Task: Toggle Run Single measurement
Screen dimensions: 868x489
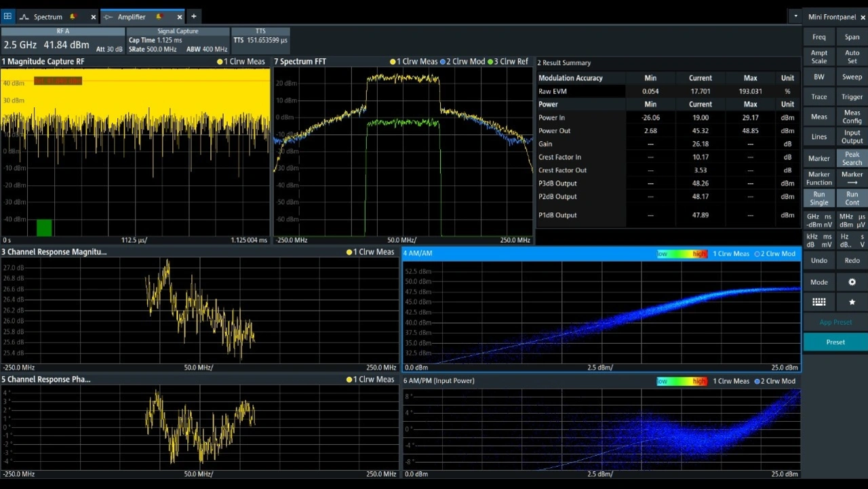Action: 818,198
